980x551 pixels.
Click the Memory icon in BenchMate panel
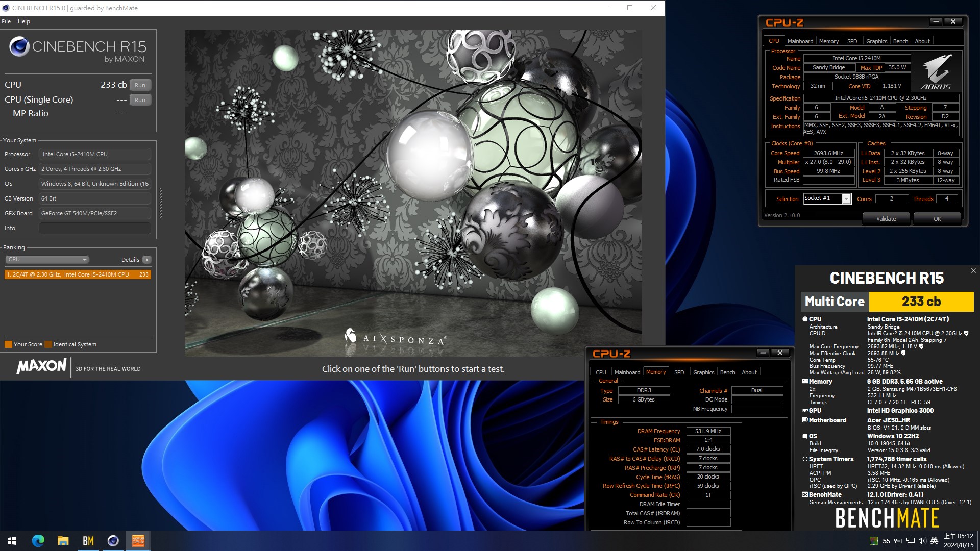805,381
